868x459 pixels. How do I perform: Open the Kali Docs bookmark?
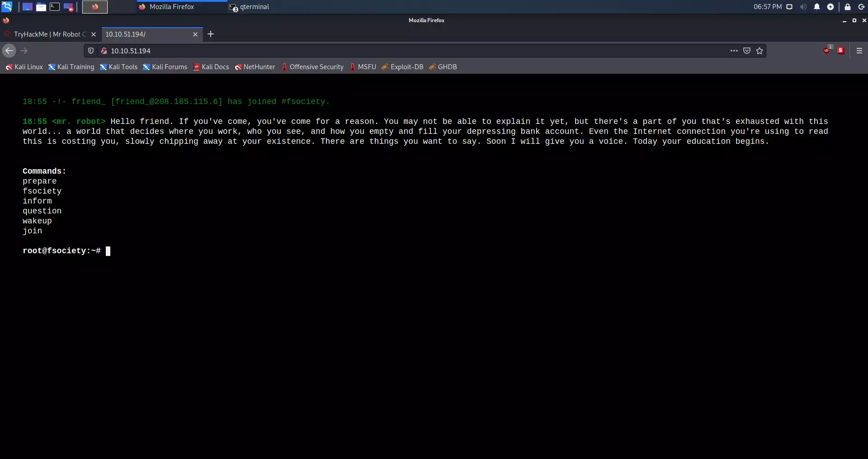tap(211, 67)
